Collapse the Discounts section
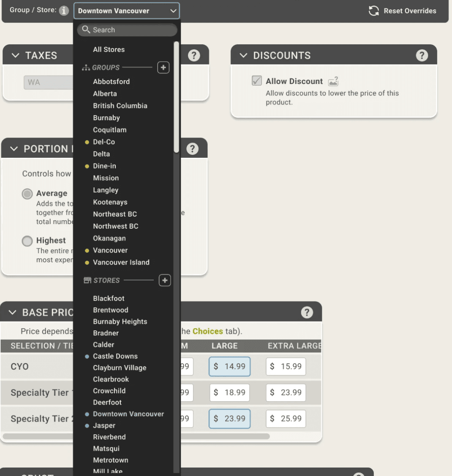Screen dimensions: 452x476 [243, 55]
